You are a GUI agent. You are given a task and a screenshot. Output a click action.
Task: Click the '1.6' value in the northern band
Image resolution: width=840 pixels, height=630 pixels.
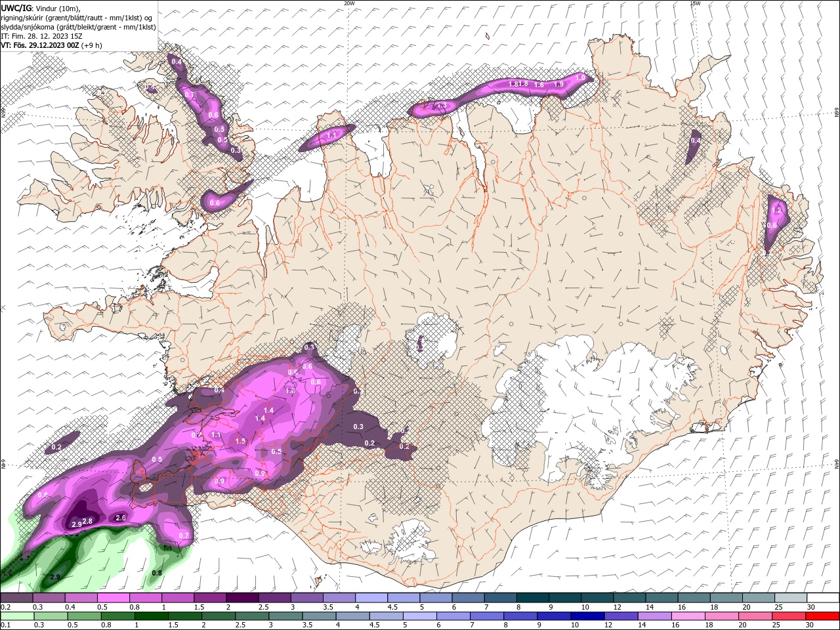[x=539, y=85]
